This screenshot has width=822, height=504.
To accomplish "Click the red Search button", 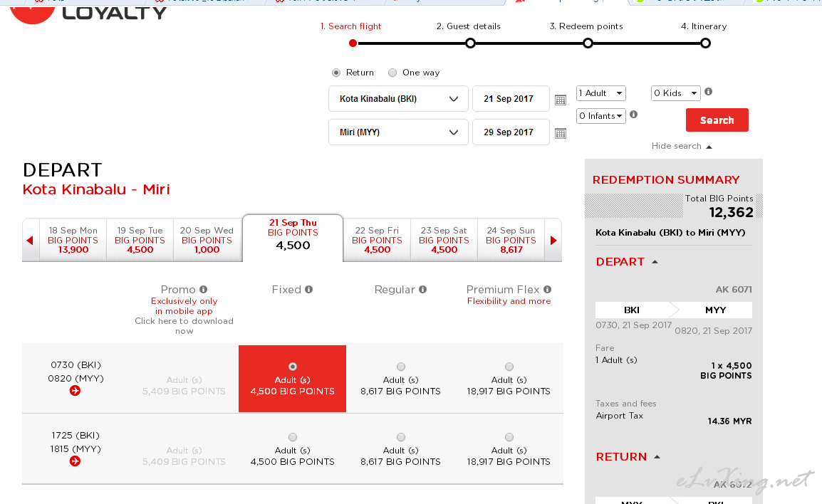I will click(x=717, y=120).
